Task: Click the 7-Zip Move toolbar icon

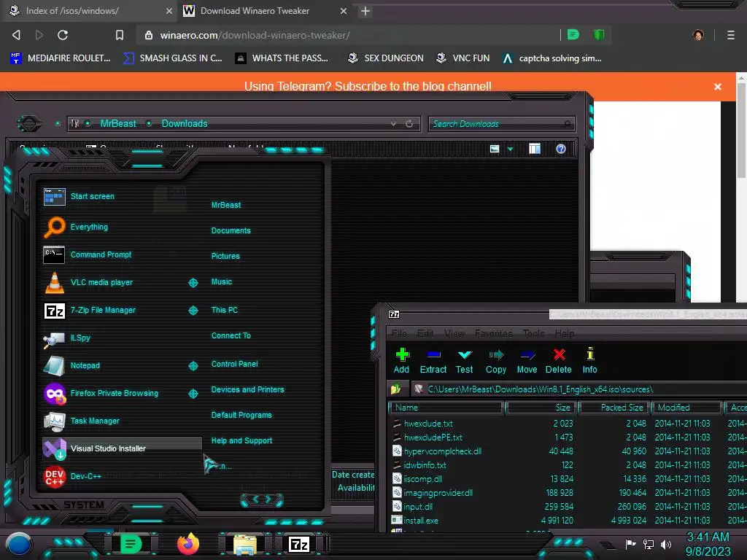Action: point(527,360)
